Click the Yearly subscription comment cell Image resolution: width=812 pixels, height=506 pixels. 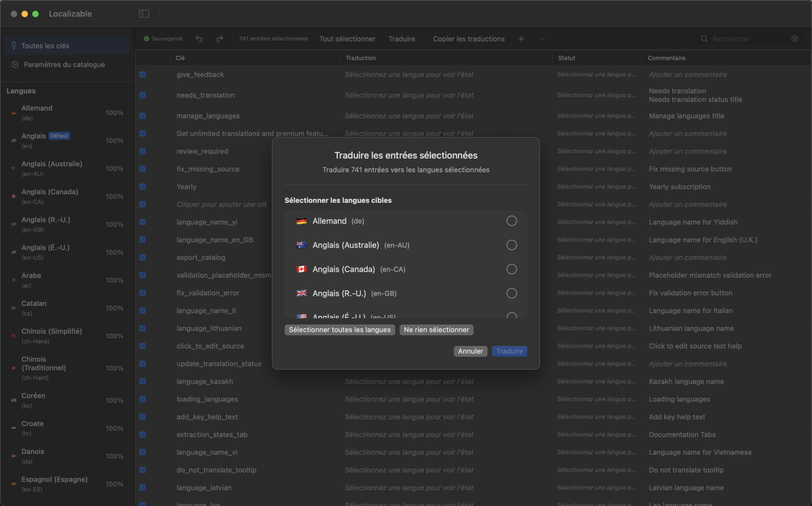(680, 187)
